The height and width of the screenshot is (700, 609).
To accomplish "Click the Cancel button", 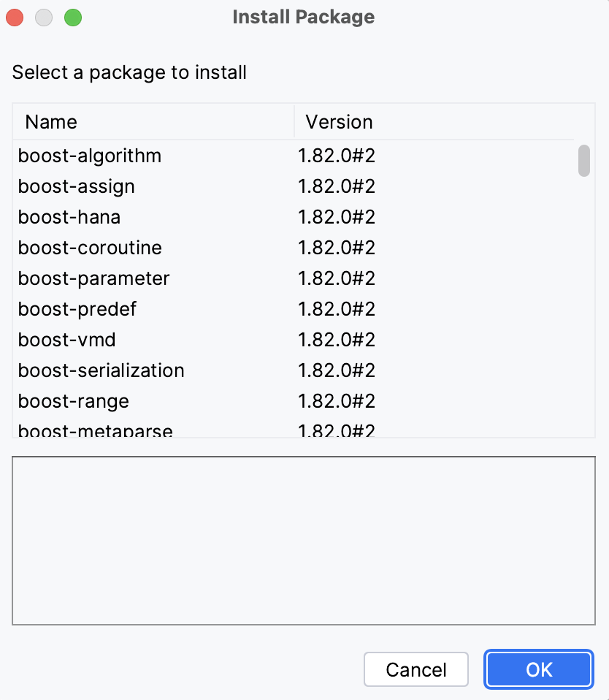I will [415, 669].
